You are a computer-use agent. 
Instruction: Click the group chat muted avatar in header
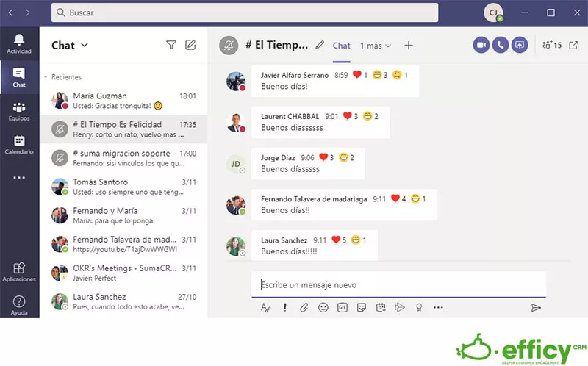pyautogui.click(x=229, y=46)
